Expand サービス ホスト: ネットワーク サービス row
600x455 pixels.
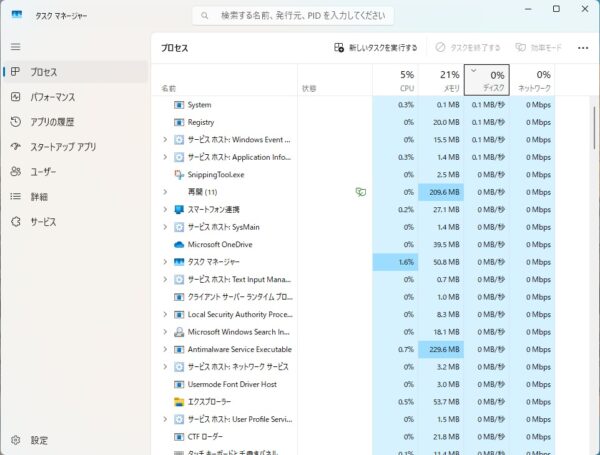(165, 367)
